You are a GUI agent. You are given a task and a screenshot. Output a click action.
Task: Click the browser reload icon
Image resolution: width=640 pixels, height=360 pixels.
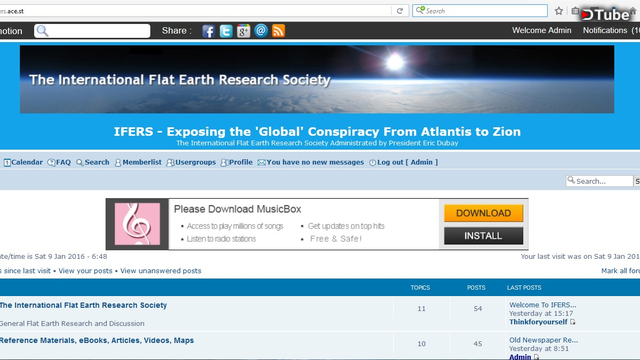click(x=400, y=11)
